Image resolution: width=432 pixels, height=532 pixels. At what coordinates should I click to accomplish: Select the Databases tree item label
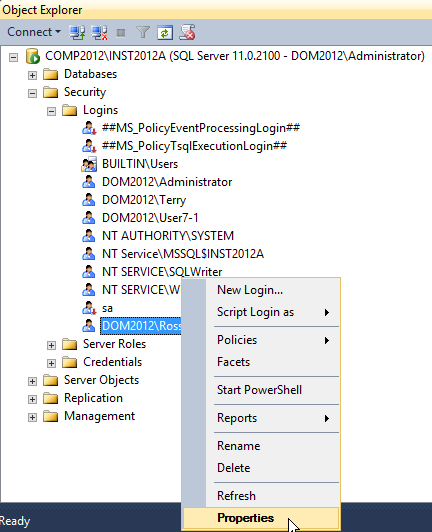click(x=90, y=74)
